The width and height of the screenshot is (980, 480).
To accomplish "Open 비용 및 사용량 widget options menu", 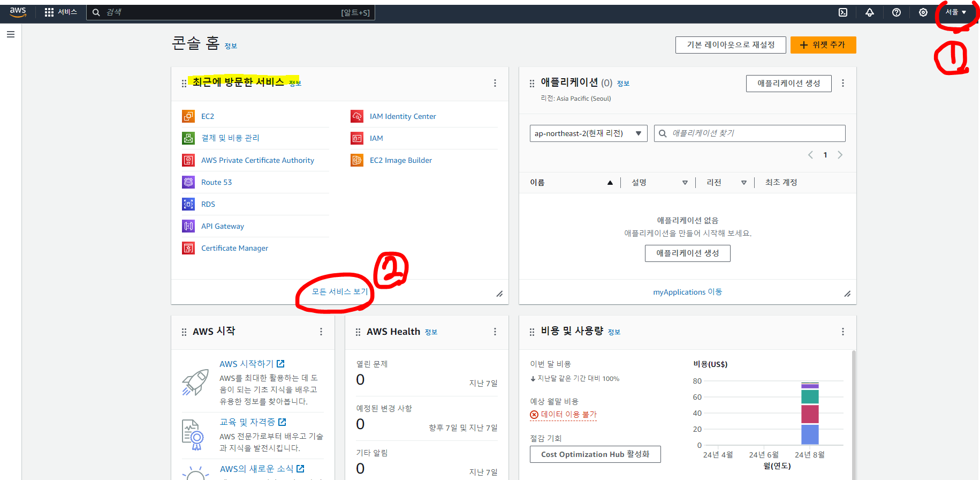I will (x=843, y=332).
